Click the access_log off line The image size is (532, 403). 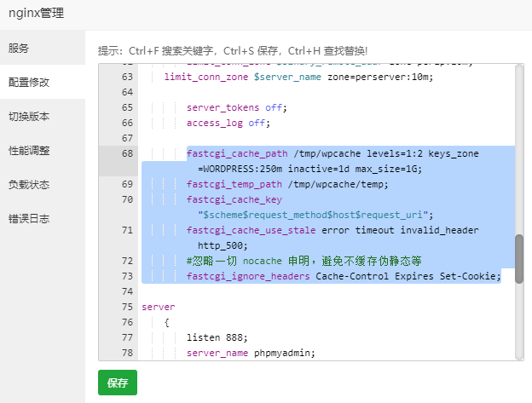[227, 123]
